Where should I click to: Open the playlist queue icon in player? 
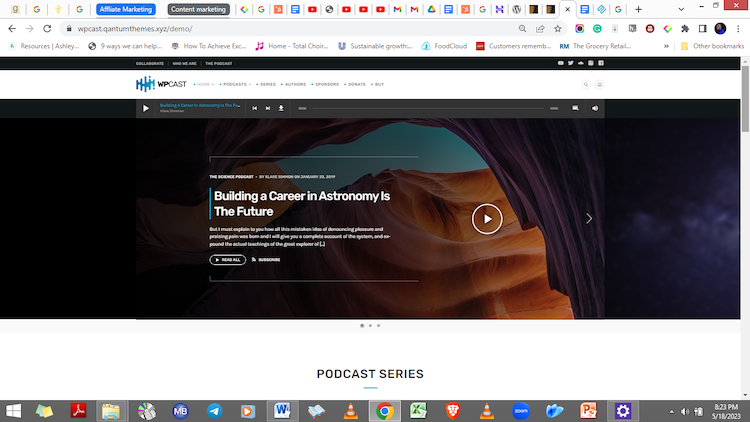coord(575,109)
